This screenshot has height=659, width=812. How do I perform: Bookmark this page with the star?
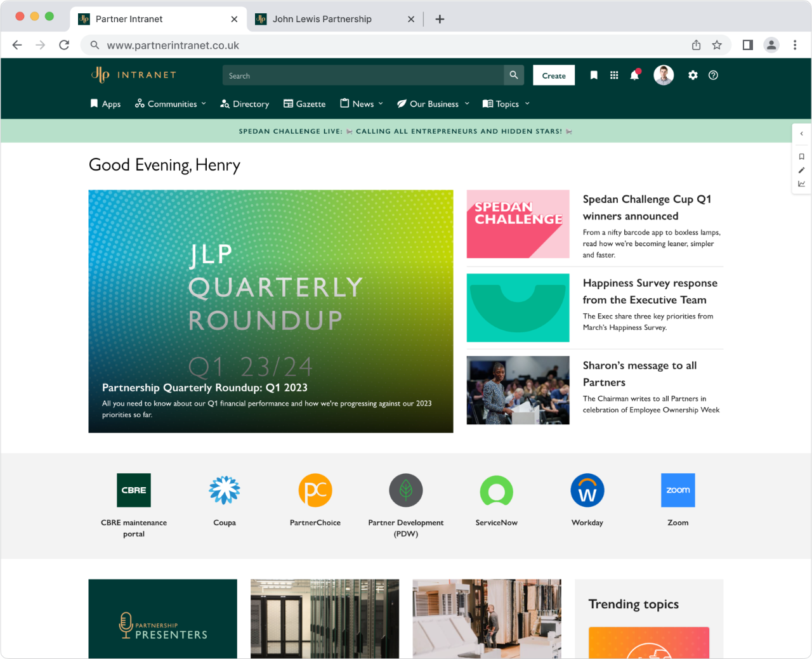click(717, 45)
